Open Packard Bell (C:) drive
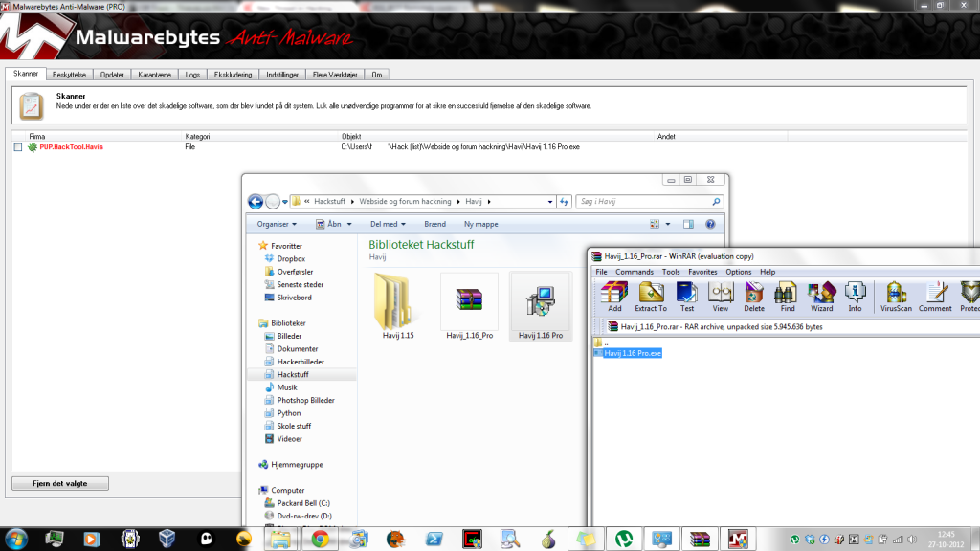 [x=302, y=503]
